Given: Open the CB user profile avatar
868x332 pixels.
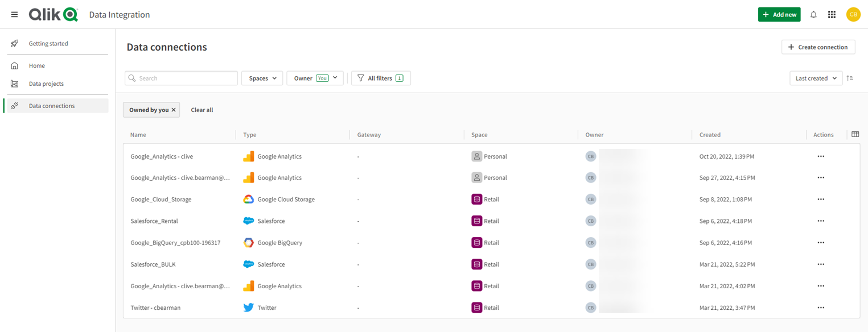Looking at the screenshot, I should pos(853,15).
